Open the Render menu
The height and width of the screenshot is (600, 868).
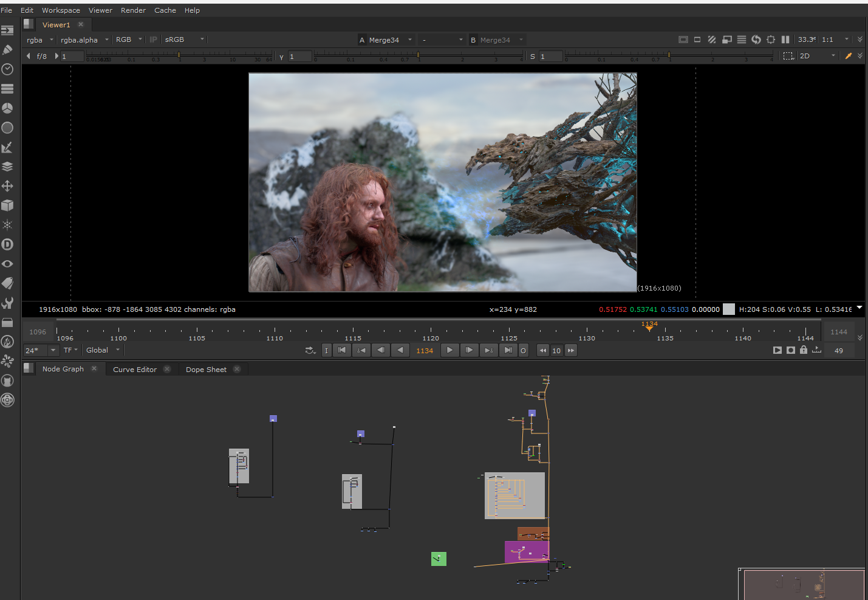point(133,10)
